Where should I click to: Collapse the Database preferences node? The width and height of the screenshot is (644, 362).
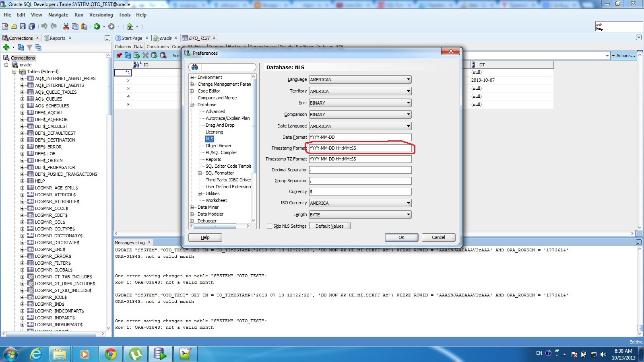point(192,105)
